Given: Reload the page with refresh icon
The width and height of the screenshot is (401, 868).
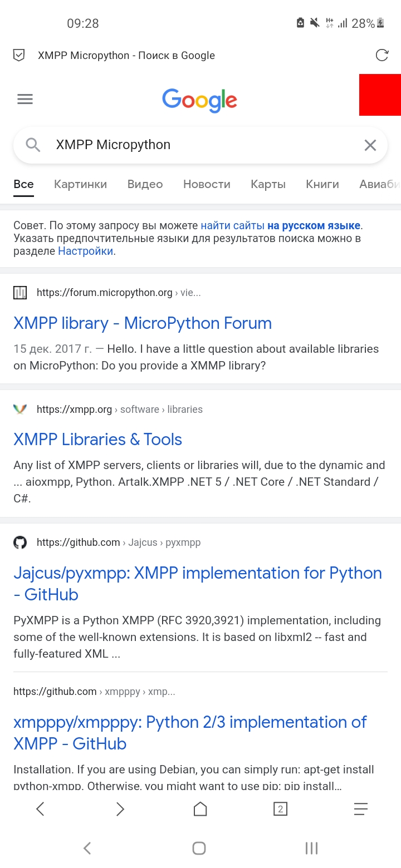Looking at the screenshot, I should point(382,55).
